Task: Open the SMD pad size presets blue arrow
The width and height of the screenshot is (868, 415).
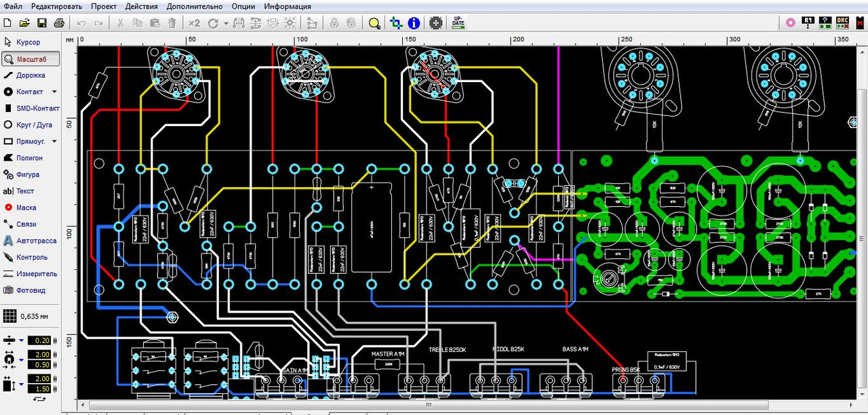Action: pyautogui.click(x=22, y=384)
